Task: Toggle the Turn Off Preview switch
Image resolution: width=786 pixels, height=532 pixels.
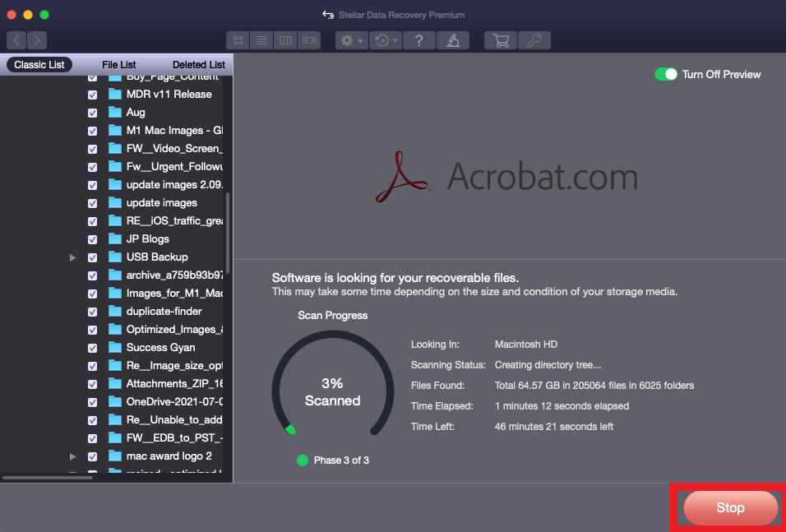Action: [x=666, y=74]
